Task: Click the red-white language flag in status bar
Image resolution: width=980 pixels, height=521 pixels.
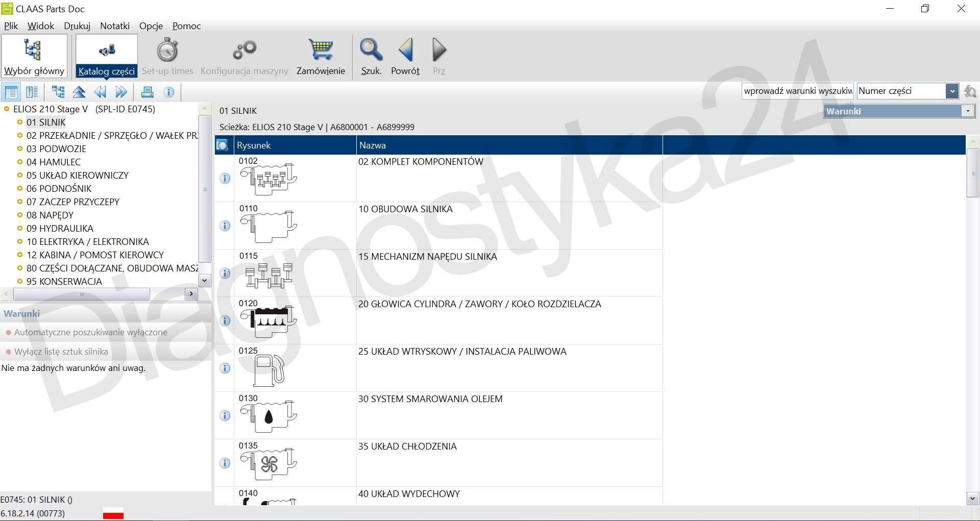Action: (113, 514)
